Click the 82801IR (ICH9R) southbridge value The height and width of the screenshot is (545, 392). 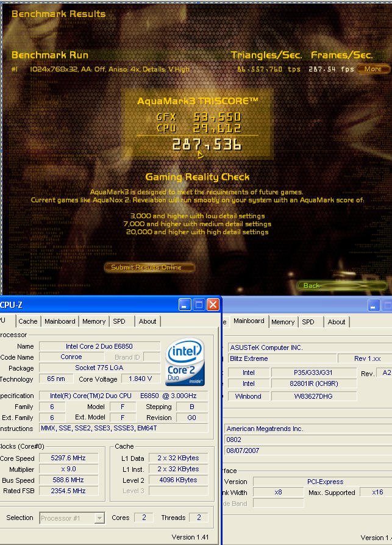313,383
